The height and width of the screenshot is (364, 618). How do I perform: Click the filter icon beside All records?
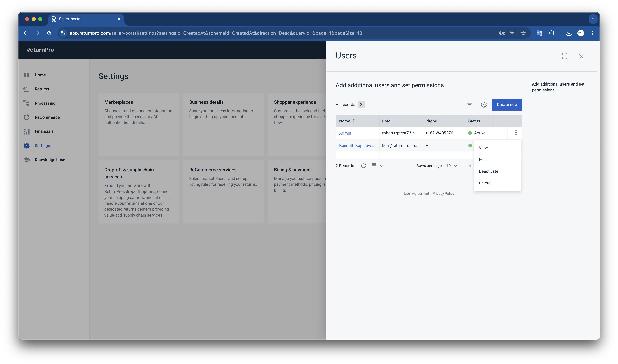[x=469, y=104]
